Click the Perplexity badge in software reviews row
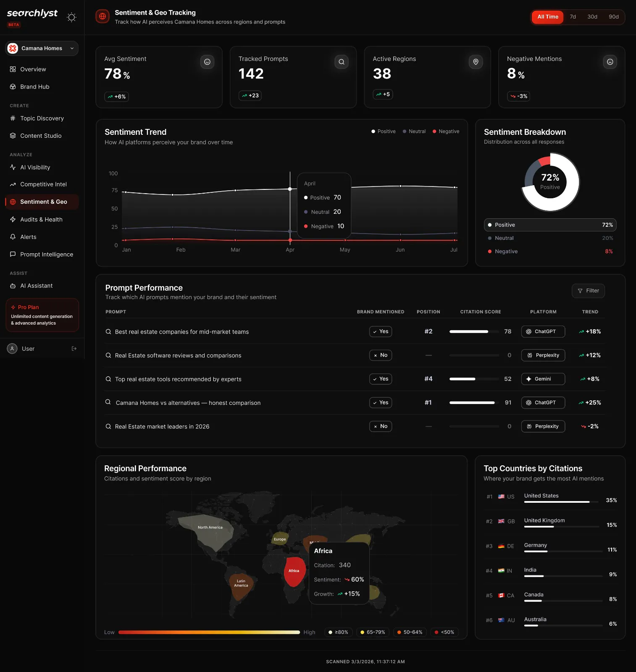 tap(543, 355)
